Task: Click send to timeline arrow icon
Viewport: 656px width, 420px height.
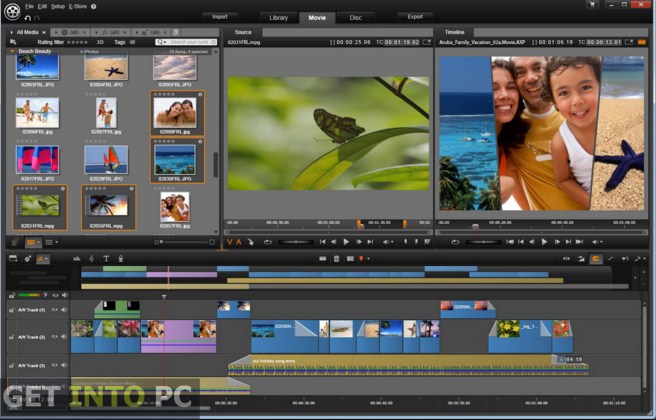Action: pos(251,242)
